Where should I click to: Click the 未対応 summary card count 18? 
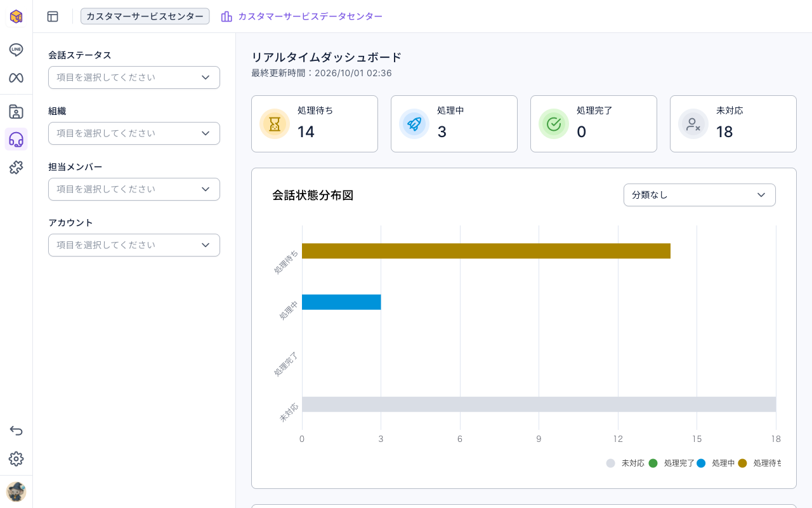pos(724,131)
